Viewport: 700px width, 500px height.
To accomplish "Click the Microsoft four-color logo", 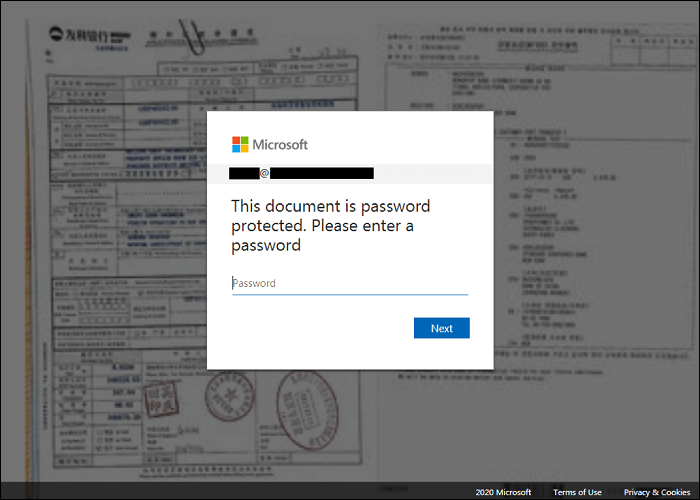I will click(240, 145).
